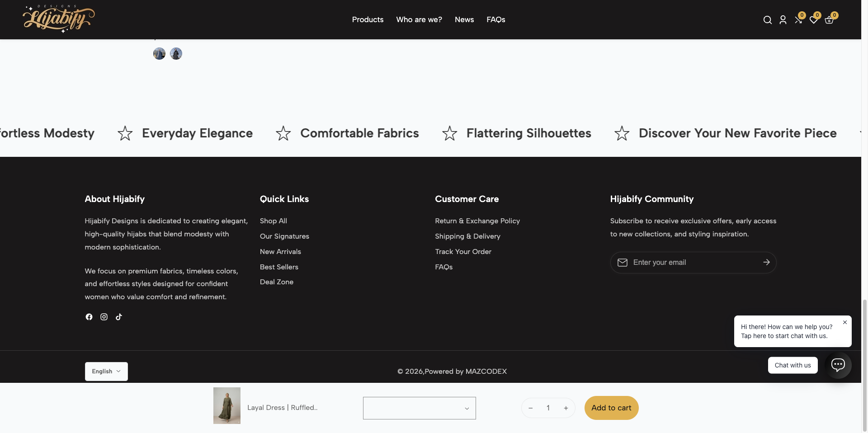Open the search icon in header
The image size is (868, 433).
point(767,20)
